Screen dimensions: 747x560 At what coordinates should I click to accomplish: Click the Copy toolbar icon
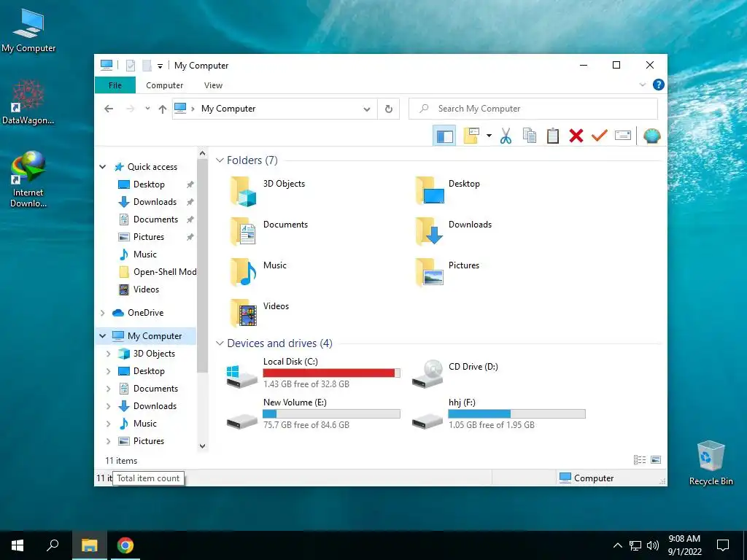coord(530,136)
